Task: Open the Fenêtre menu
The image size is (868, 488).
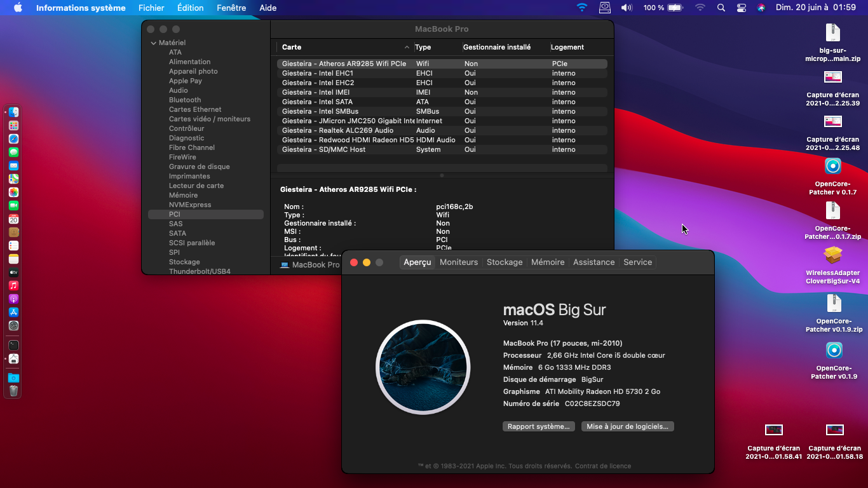Action: (x=231, y=8)
